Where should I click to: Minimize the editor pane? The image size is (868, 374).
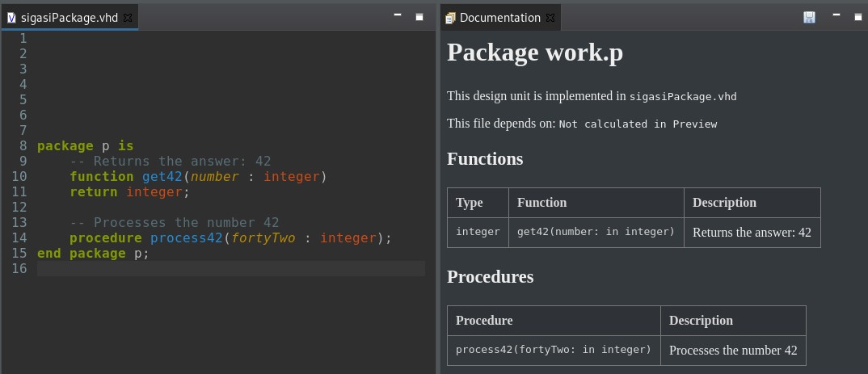[x=398, y=15]
